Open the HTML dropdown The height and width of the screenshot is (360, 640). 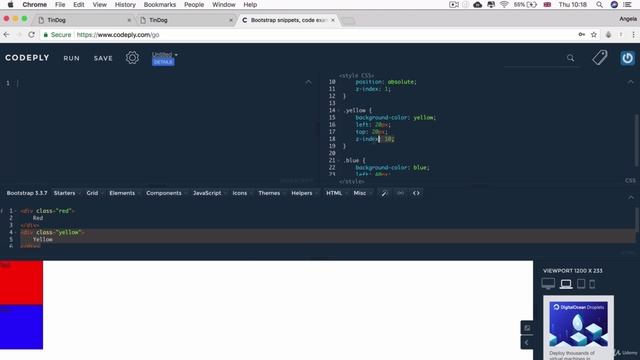point(336,193)
